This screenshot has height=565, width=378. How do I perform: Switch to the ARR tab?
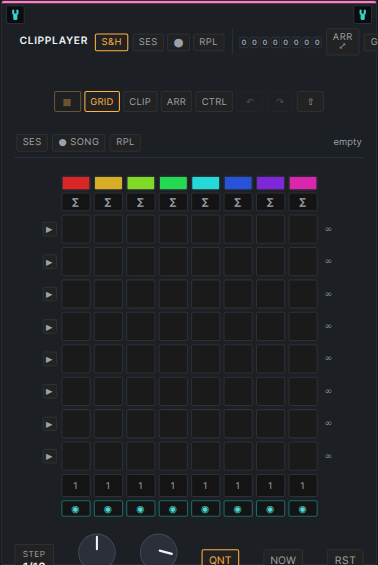176,102
